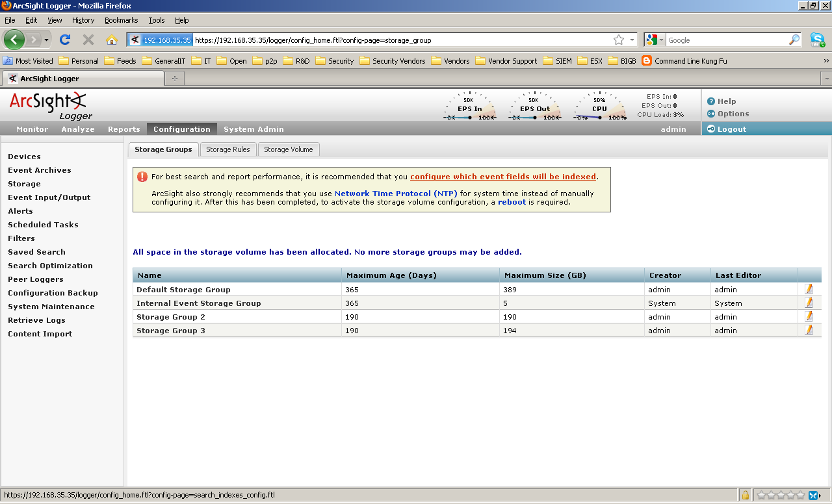This screenshot has height=504, width=832.
Task: Go back with the Firefox back arrow
Action: [x=14, y=40]
